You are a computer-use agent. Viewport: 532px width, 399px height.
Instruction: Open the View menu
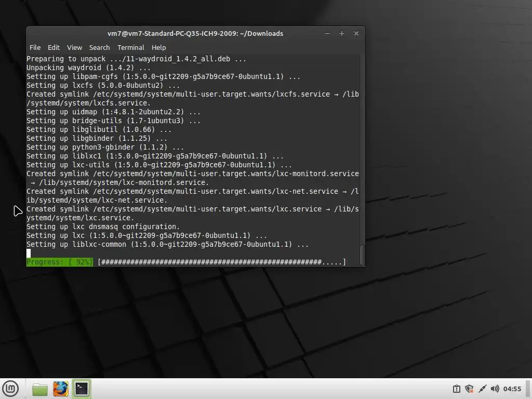[x=74, y=47]
